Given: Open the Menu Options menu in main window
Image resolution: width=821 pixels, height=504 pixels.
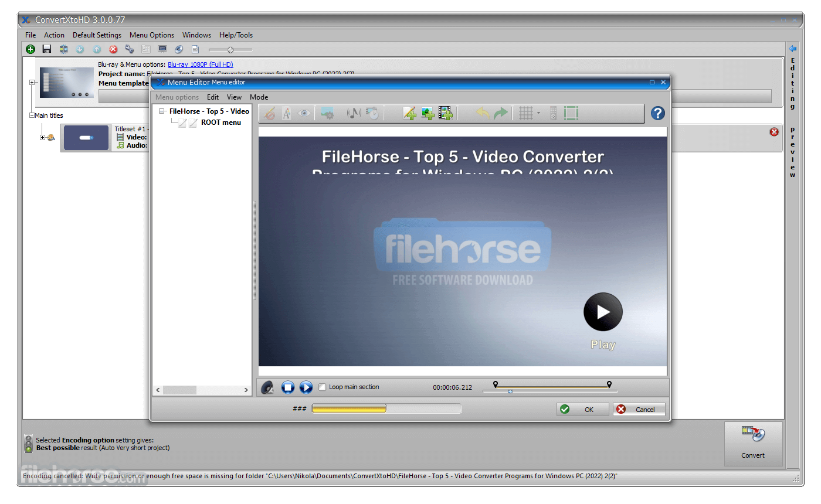Looking at the screenshot, I should (x=152, y=35).
